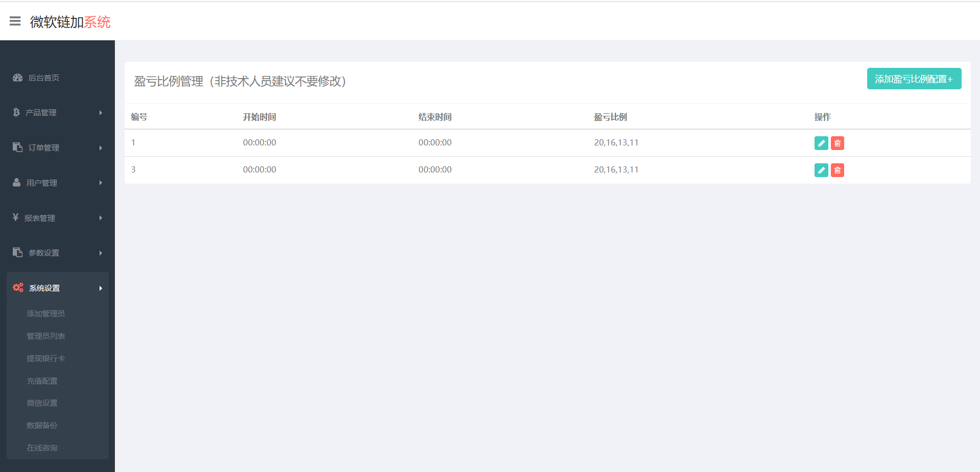This screenshot has width=980, height=472.
Task: Click the 盈亏比例管理 panel heading
Action: pyautogui.click(x=240, y=81)
